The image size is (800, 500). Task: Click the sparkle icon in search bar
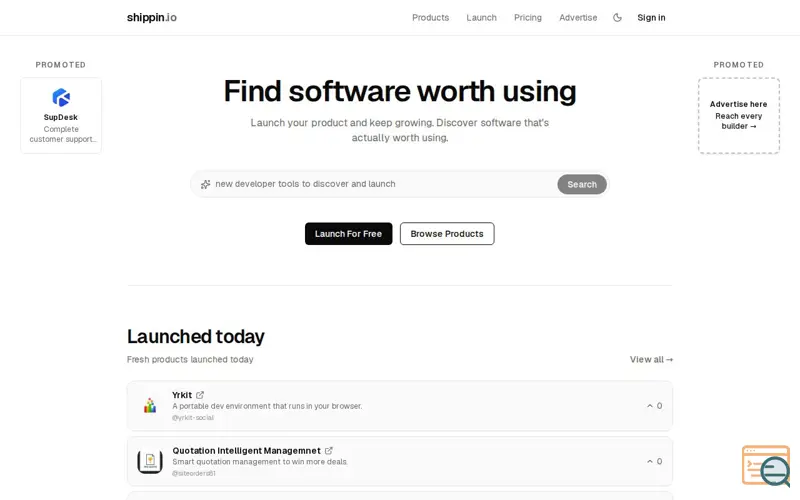(205, 184)
